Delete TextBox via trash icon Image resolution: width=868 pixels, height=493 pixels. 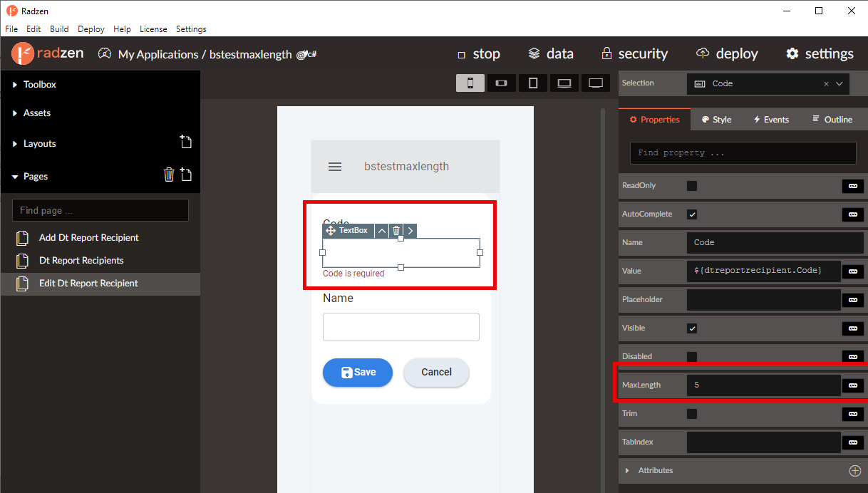[x=396, y=231]
